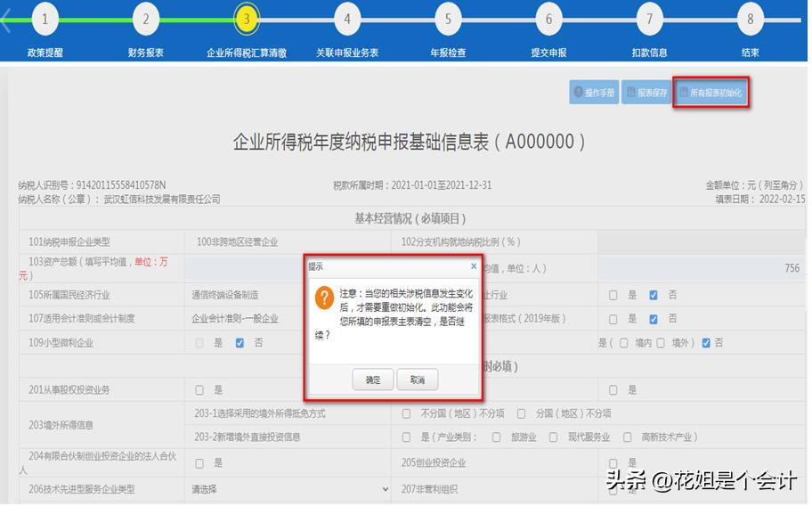Image resolution: width=812 pixels, height=506 pixels.
Task: Uncheck 否 for 109小型微利企业
Action: coord(240,343)
